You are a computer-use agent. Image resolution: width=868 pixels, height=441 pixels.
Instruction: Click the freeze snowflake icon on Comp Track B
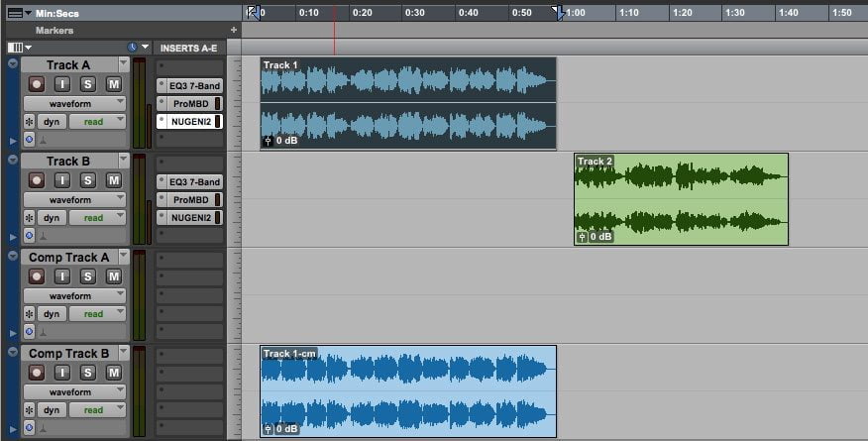29,409
